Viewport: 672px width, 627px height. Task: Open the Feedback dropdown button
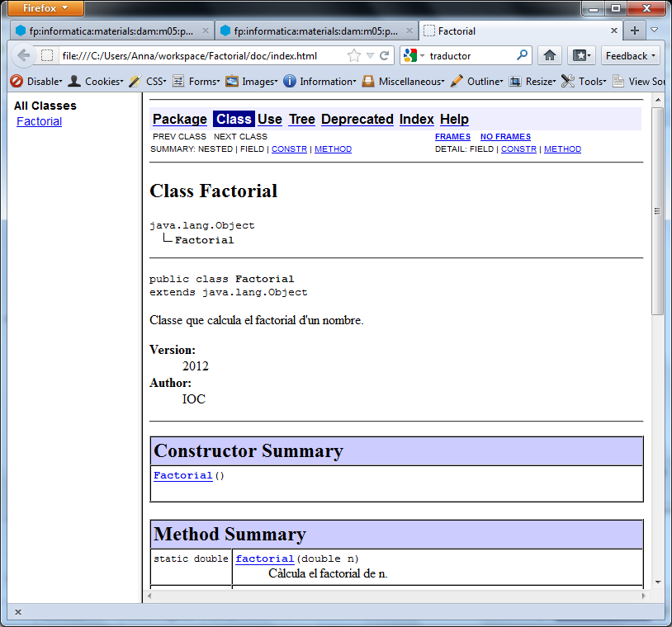tap(631, 55)
